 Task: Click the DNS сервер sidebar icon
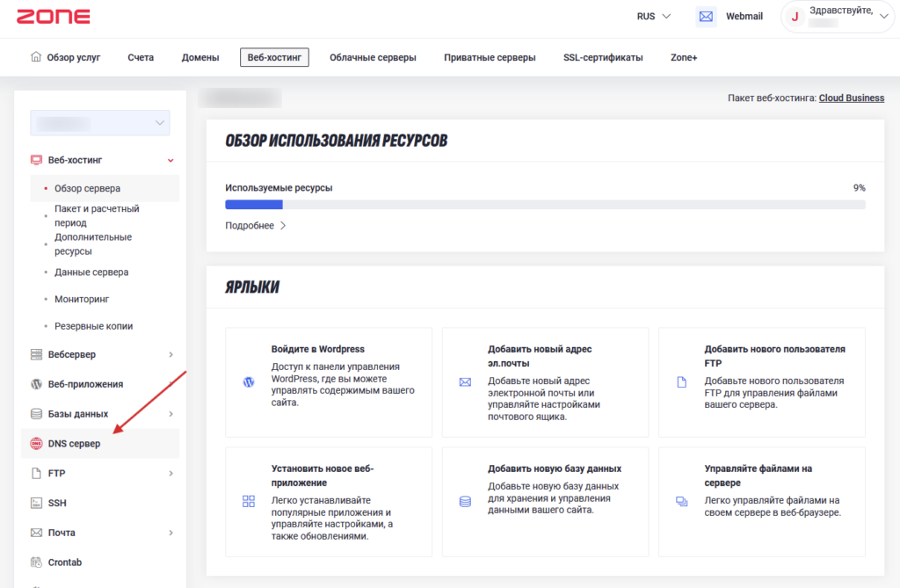coord(37,444)
